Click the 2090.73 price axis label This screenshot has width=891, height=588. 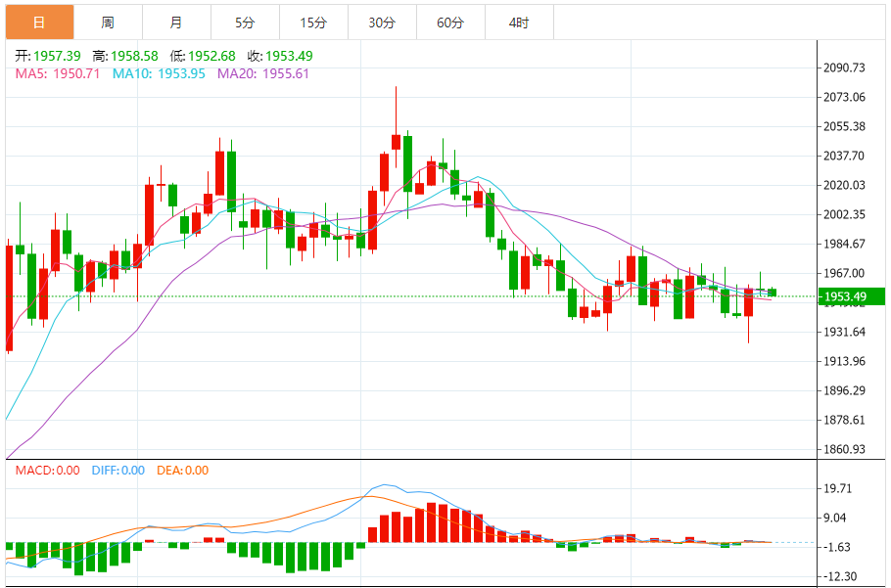pos(844,68)
